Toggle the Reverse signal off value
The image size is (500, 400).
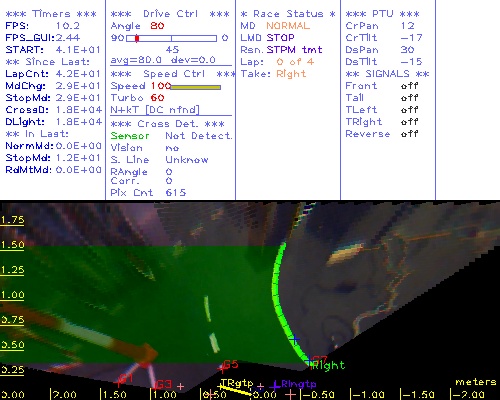point(409,134)
